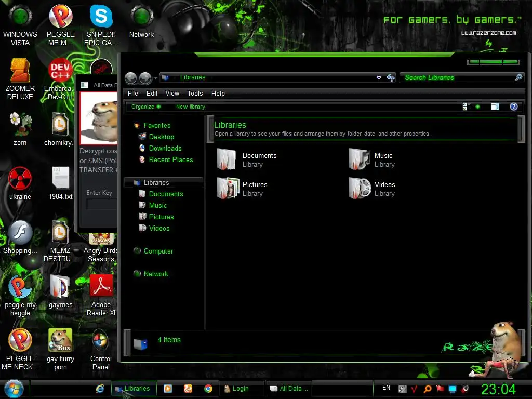Screen dimensions: 532x399
Task: Open Adobe Reader XI shortcut
Action: tap(101, 295)
